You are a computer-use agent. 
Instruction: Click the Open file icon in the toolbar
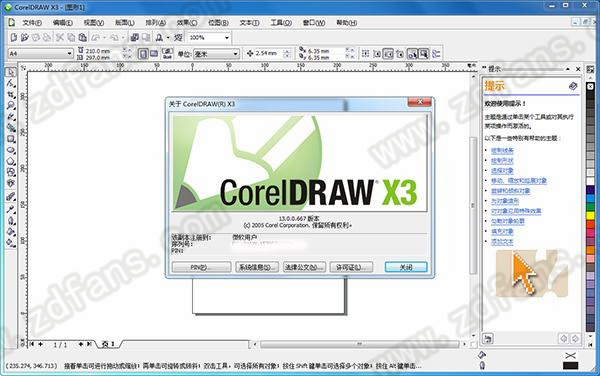point(25,37)
